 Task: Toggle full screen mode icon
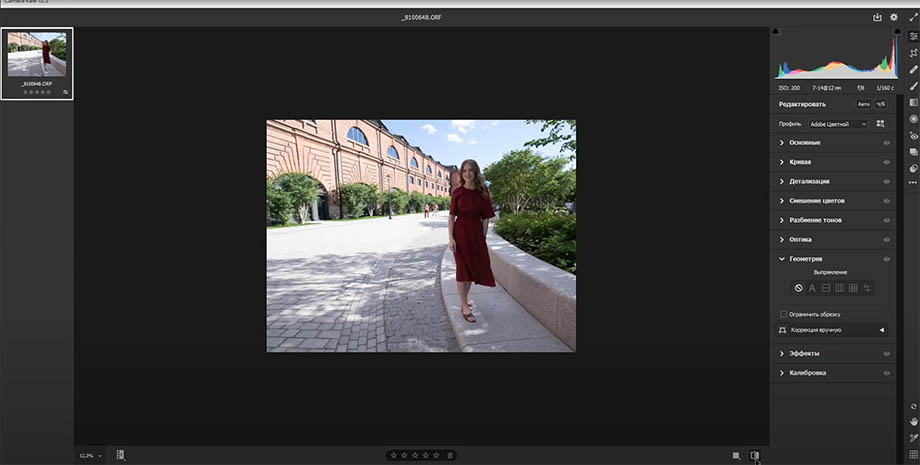(x=912, y=17)
